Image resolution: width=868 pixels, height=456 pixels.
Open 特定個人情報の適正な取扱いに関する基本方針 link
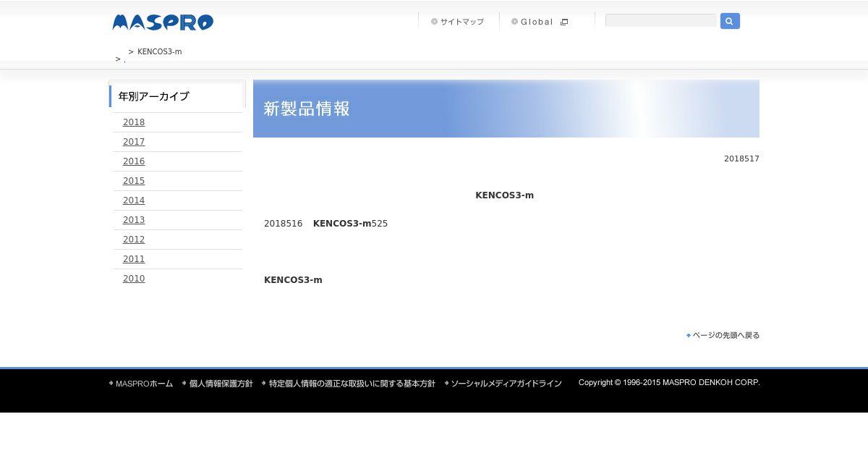click(x=349, y=384)
